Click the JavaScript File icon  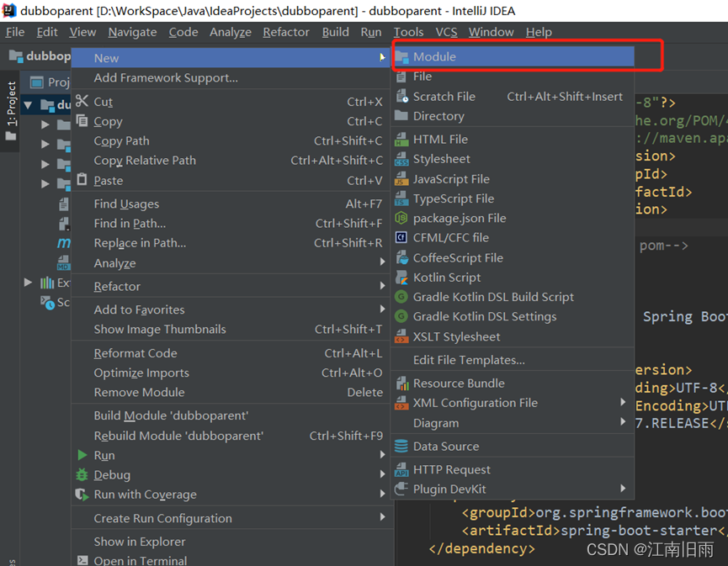pos(401,178)
